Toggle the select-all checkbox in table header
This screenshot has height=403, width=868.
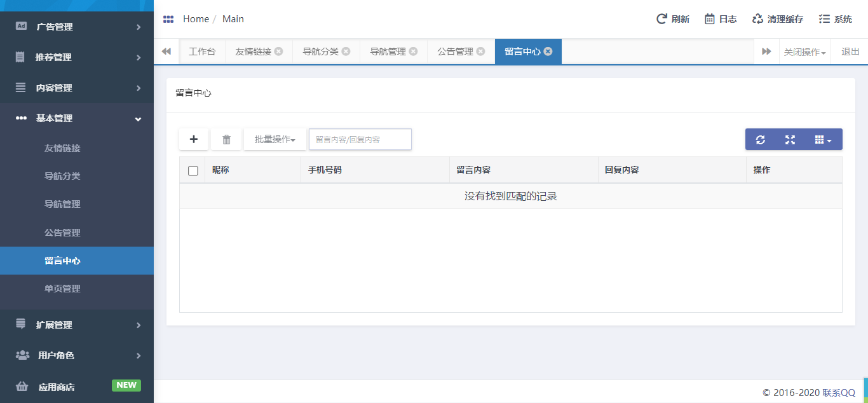[x=193, y=170]
